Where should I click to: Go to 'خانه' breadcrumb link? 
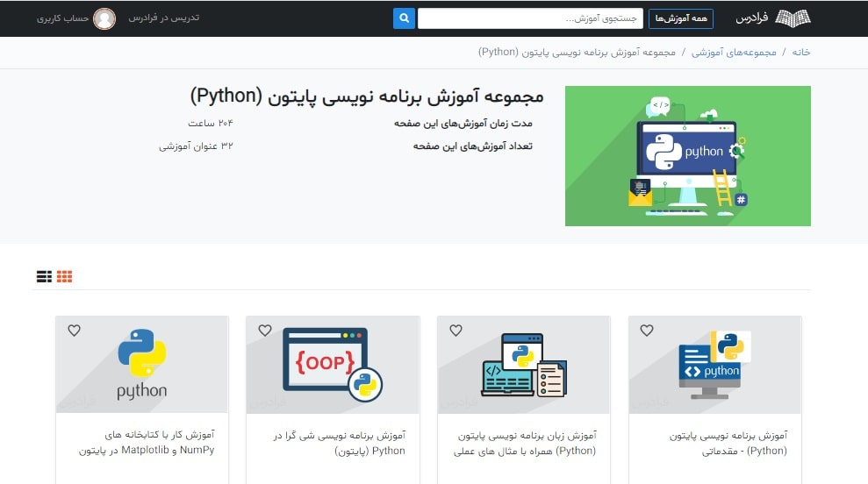tap(801, 52)
